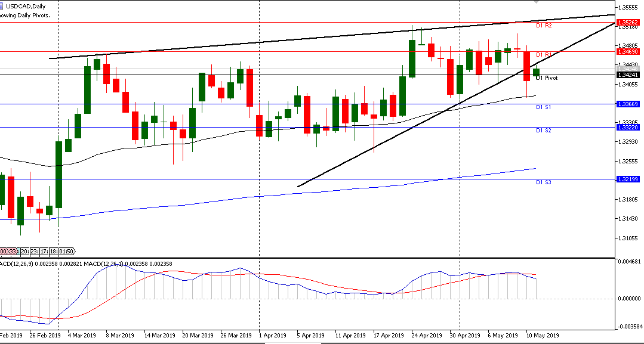Click the 1.35555 price scale value
Image resolution: width=644 pixels, height=344 pixels.
pyautogui.click(x=628, y=7)
